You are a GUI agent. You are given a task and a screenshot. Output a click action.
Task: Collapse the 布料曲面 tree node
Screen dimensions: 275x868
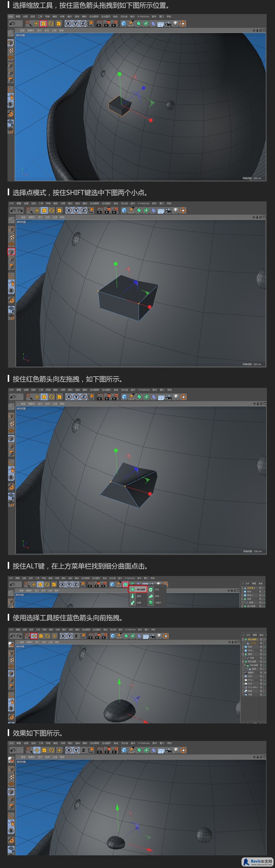coord(245,665)
